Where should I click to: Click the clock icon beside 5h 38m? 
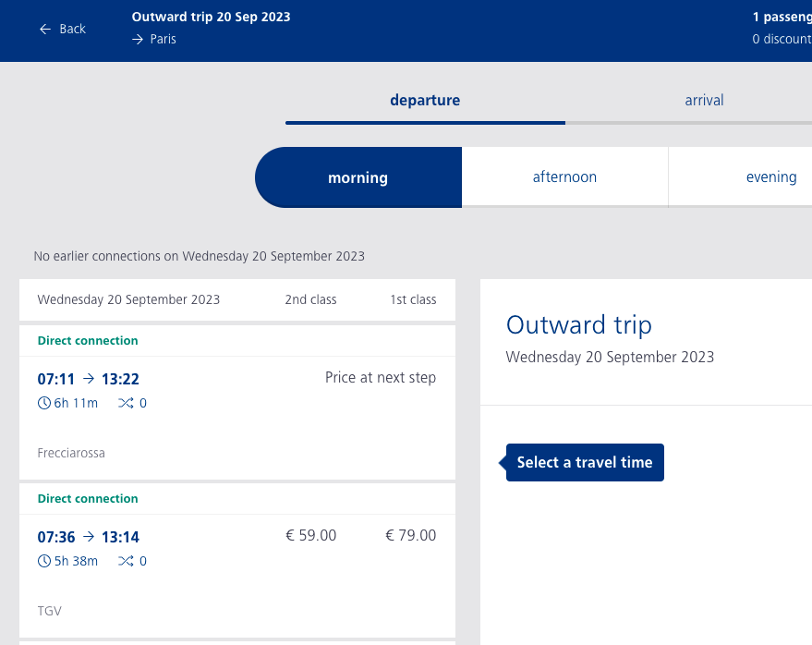point(43,562)
